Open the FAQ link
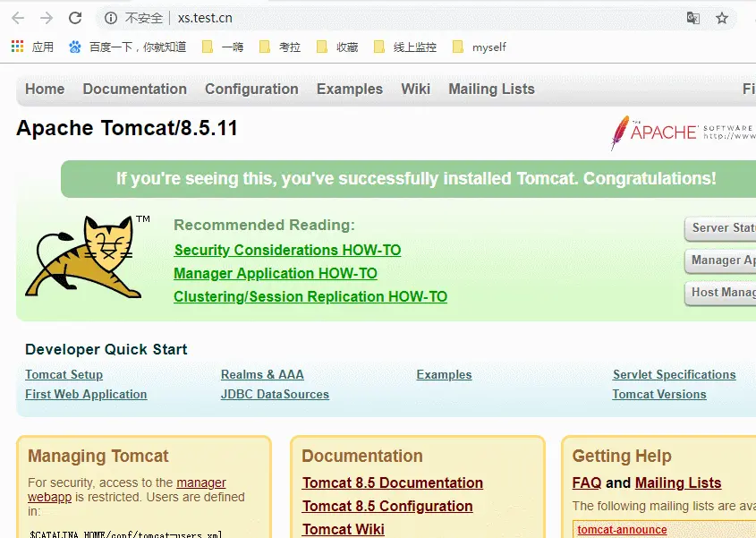The height and width of the screenshot is (538, 756). (587, 483)
